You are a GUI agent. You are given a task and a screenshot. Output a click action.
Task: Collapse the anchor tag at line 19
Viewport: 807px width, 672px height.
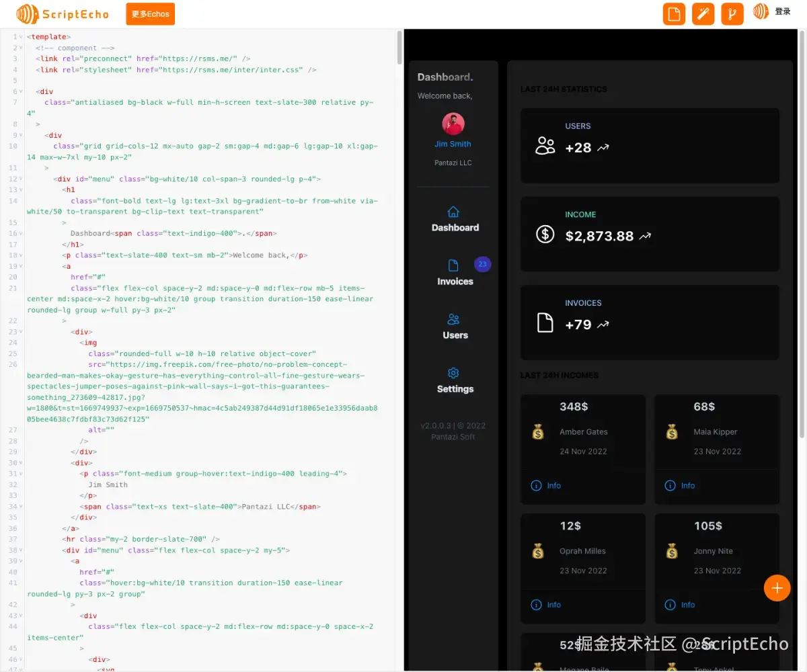tap(22, 266)
